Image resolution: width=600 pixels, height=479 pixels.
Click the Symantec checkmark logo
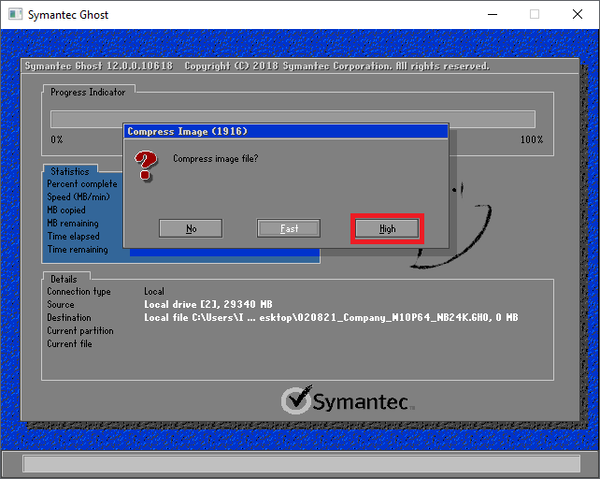pyautogui.click(x=296, y=400)
